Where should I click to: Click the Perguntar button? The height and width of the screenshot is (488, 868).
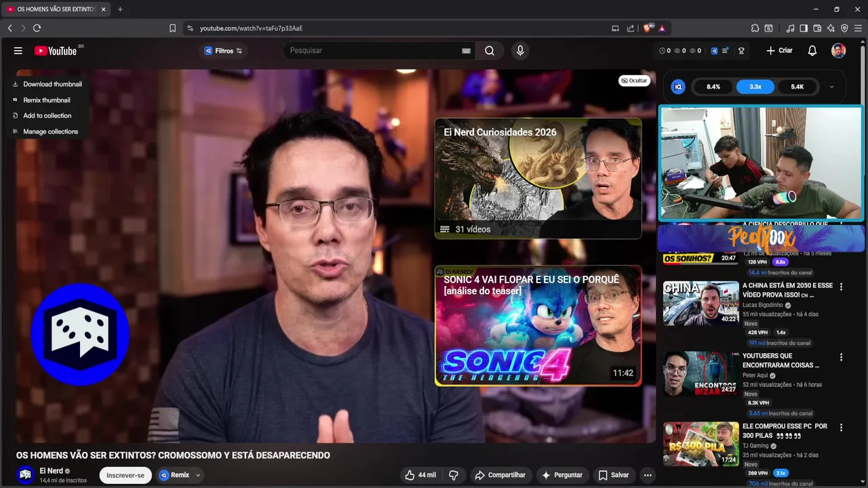tap(561, 475)
